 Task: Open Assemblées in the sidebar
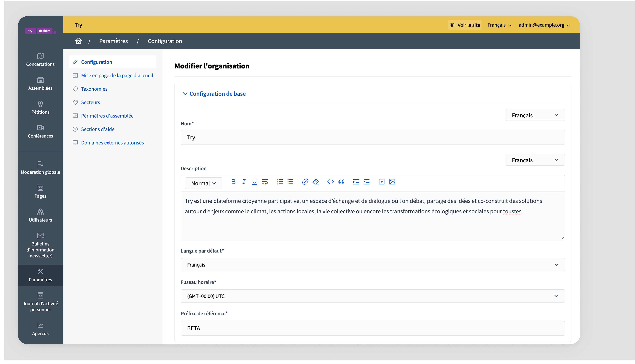(x=40, y=84)
